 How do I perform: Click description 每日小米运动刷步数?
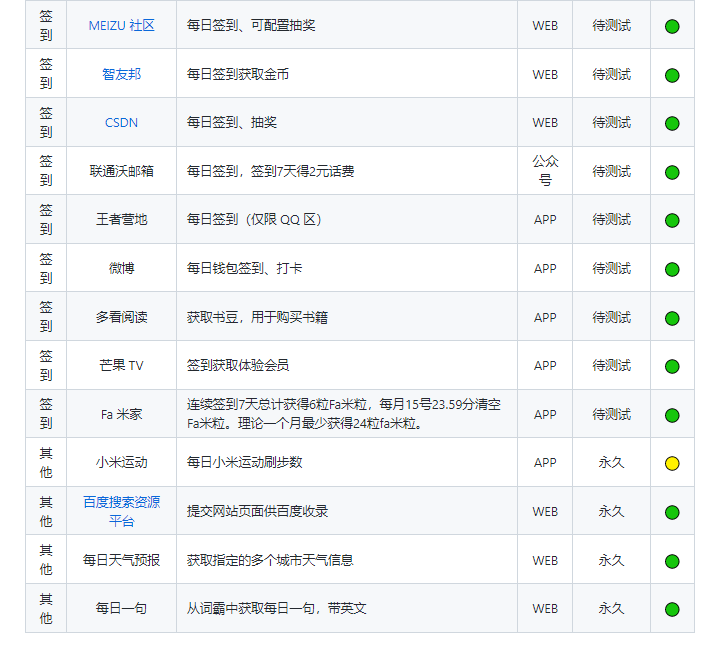pyautogui.click(x=244, y=462)
